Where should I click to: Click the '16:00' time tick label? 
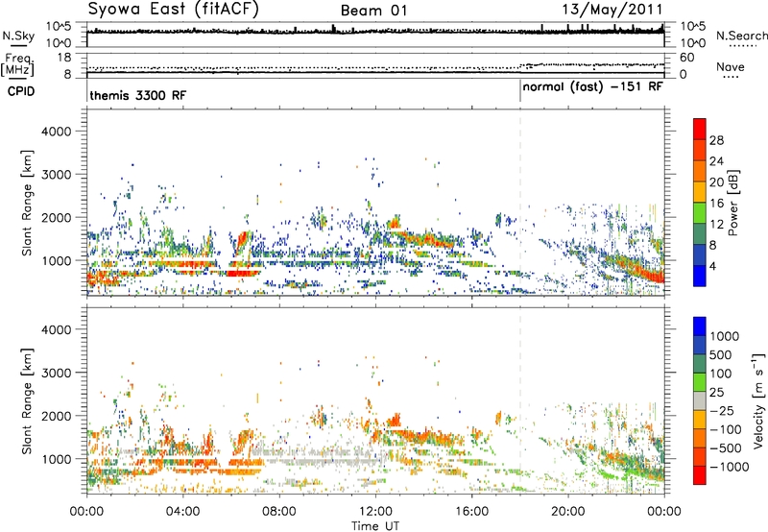click(471, 512)
